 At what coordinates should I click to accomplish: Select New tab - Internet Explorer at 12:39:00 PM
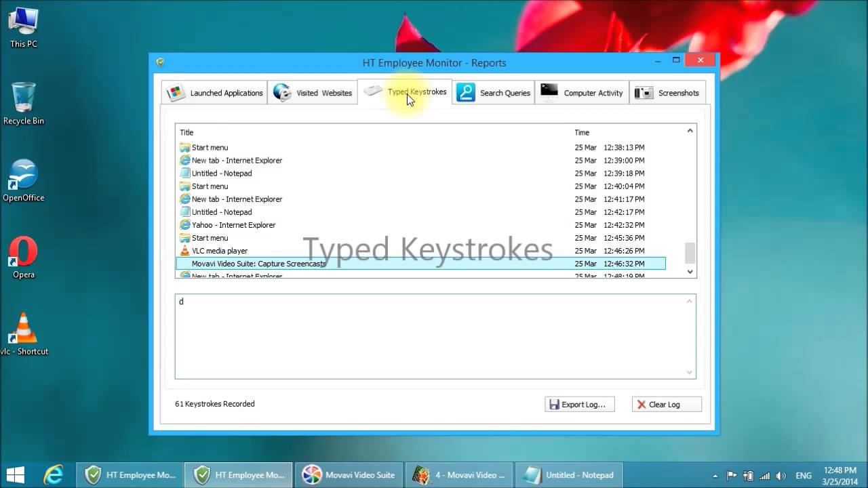420,160
